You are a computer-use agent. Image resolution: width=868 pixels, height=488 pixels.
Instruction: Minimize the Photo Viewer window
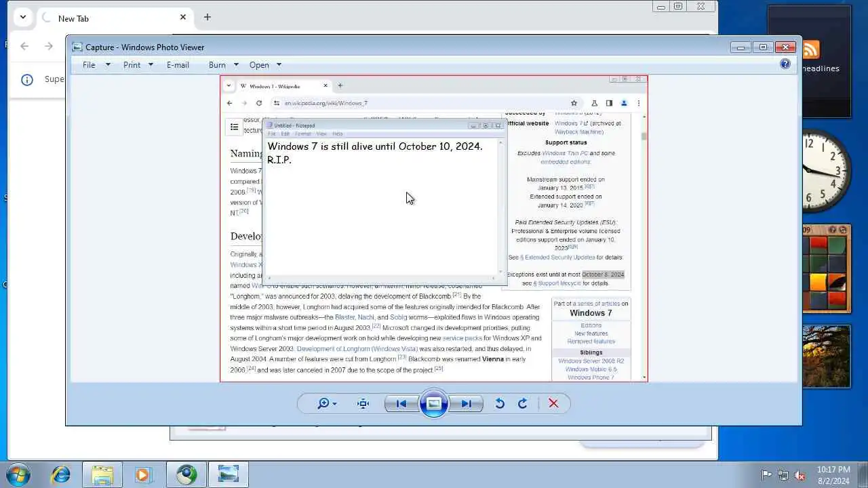741,47
